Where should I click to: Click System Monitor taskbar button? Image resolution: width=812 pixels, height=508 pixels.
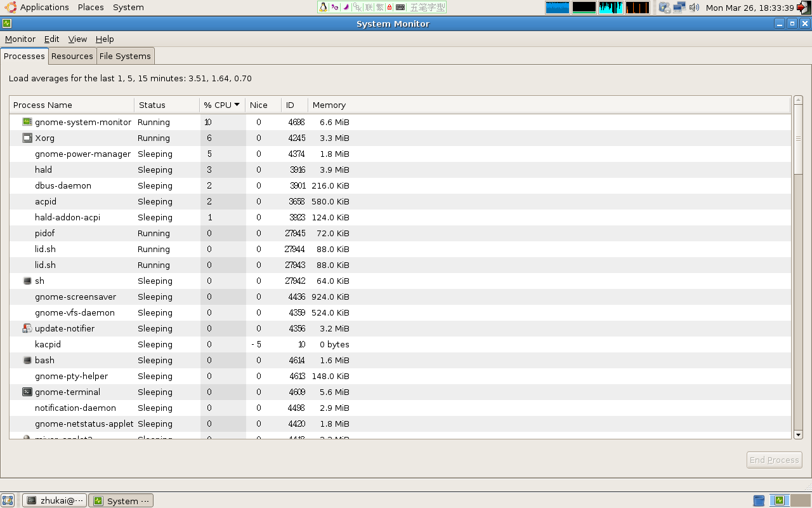pyautogui.click(x=121, y=500)
